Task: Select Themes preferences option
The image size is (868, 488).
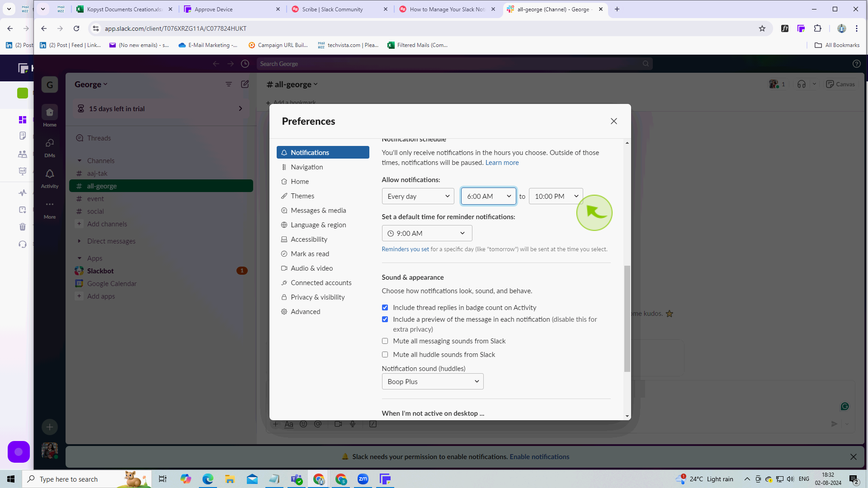Action: pyautogui.click(x=302, y=196)
